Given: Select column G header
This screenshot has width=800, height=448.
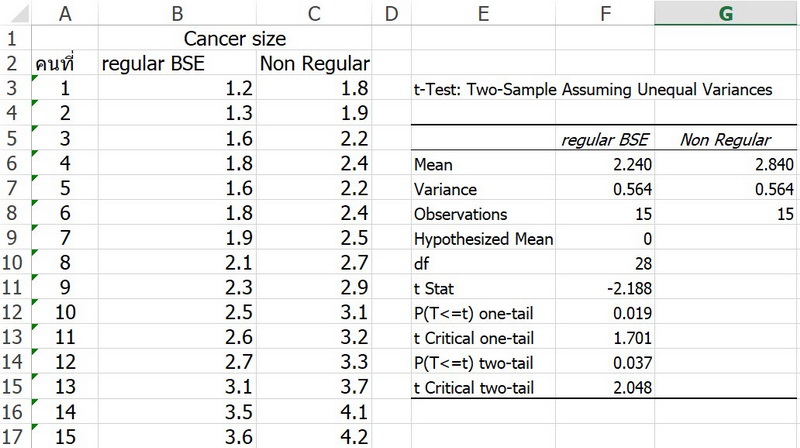Looking at the screenshot, I should (x=725, y=13).
